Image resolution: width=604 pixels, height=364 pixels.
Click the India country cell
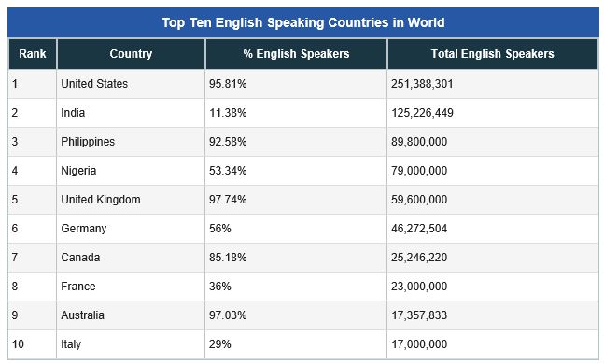click(131, 113)
